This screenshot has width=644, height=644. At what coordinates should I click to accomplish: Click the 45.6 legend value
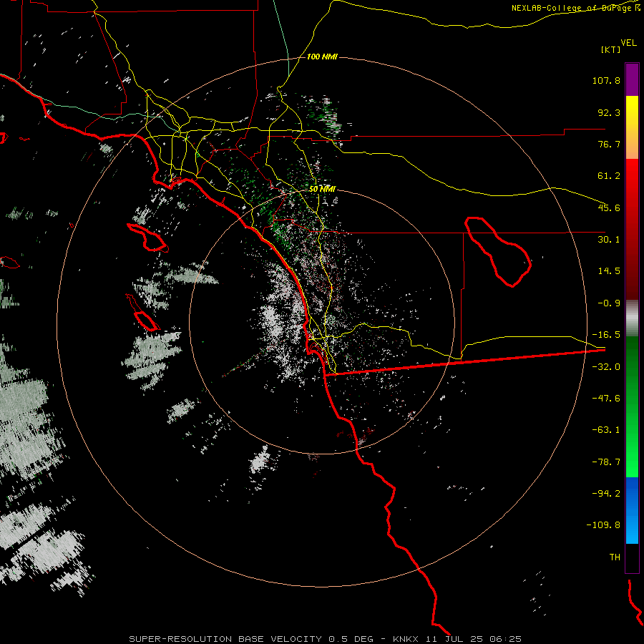(609, 208)
